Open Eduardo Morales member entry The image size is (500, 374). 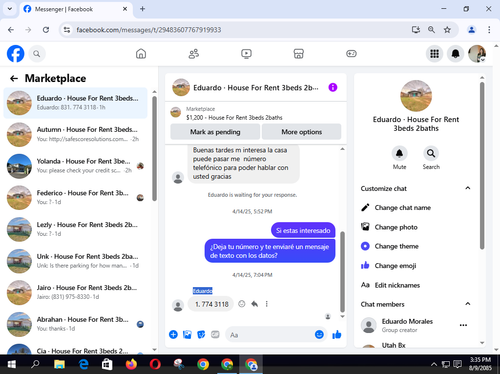(x=407, y=325)
